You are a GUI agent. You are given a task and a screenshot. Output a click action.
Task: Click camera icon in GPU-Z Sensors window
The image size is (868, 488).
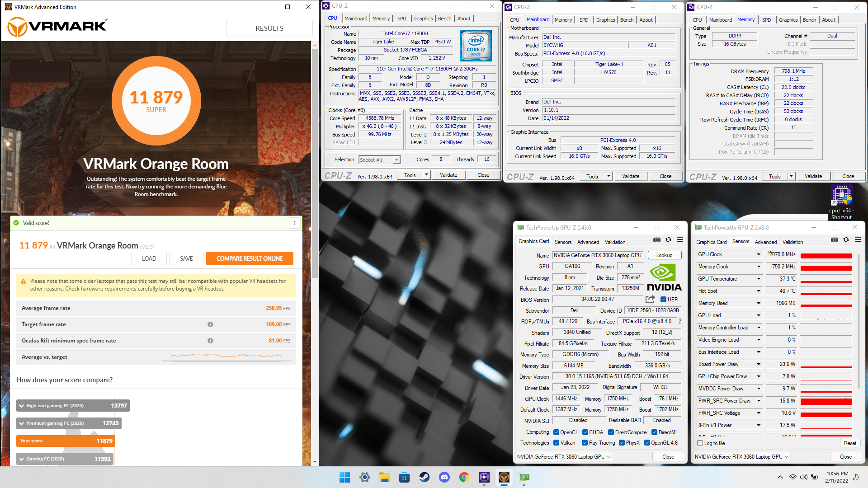835,239
